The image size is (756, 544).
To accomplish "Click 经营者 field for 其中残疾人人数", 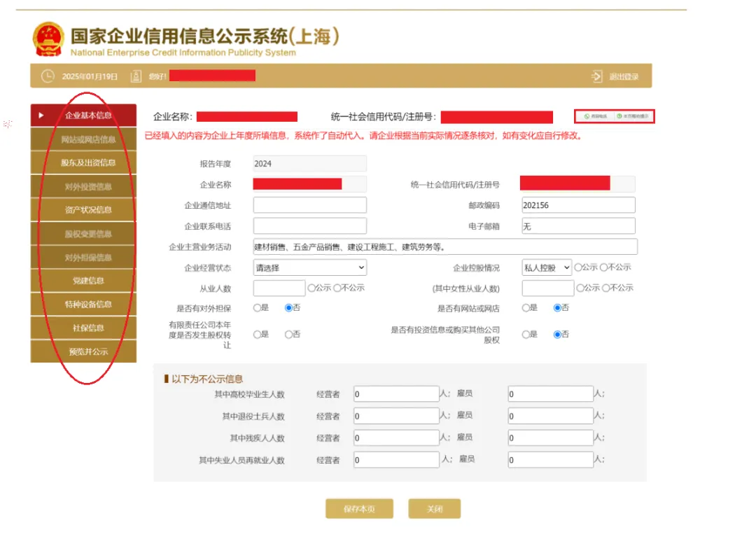I will tap(396, 438).
